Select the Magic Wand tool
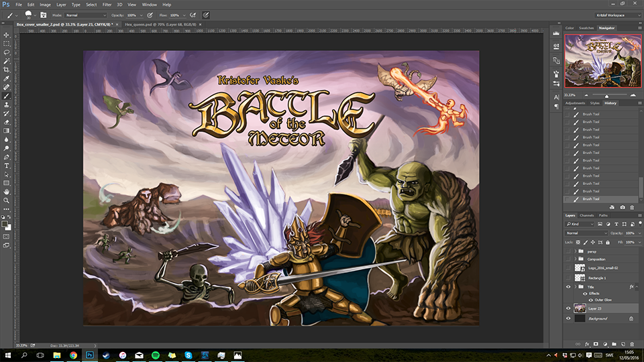644x362 pixels. 6,61
